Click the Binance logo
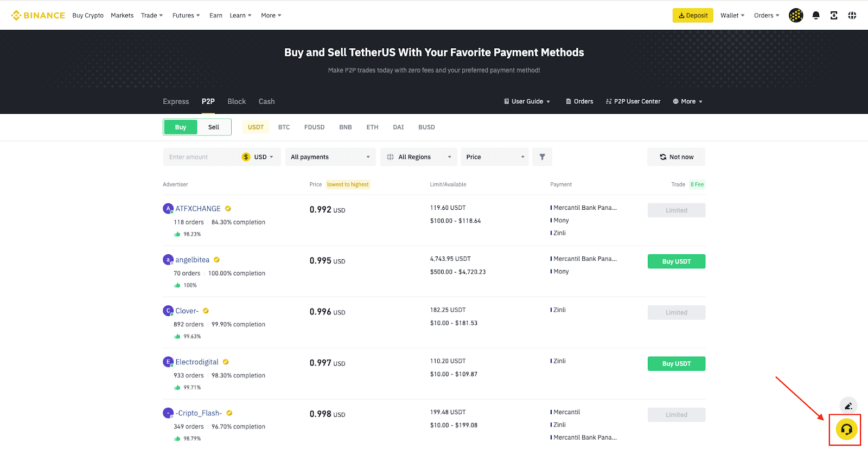This screenshot has width=868, height=450. tap(38, 15)
